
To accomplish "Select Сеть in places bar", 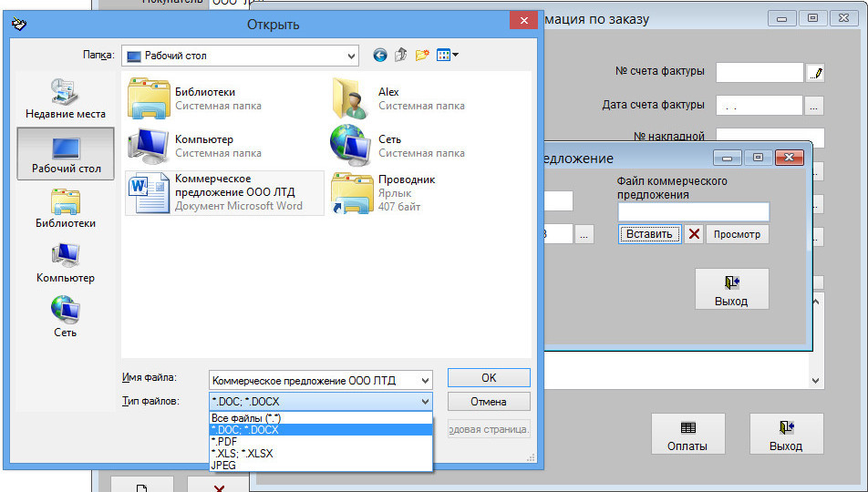I will 66,317.
